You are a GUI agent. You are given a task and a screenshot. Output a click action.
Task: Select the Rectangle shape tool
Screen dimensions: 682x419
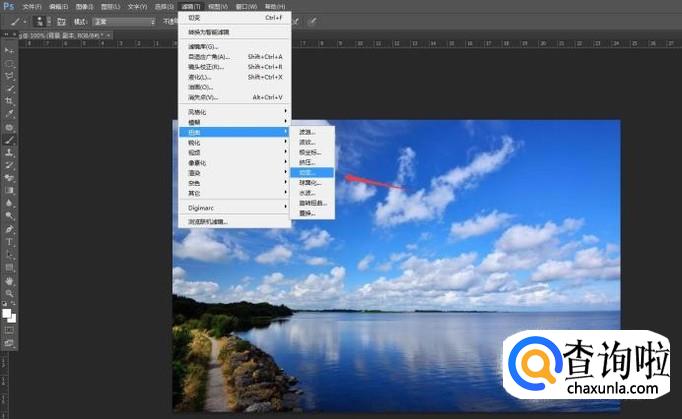9,268
